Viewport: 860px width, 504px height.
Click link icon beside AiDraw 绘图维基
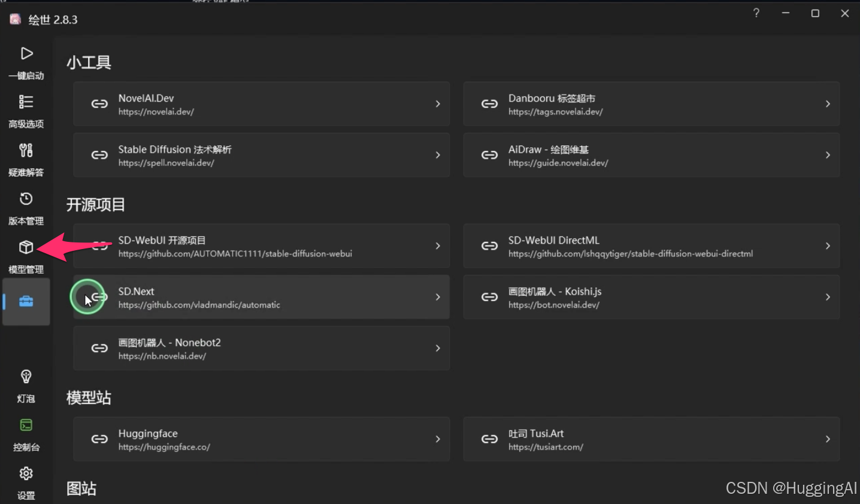pos(489,155)
